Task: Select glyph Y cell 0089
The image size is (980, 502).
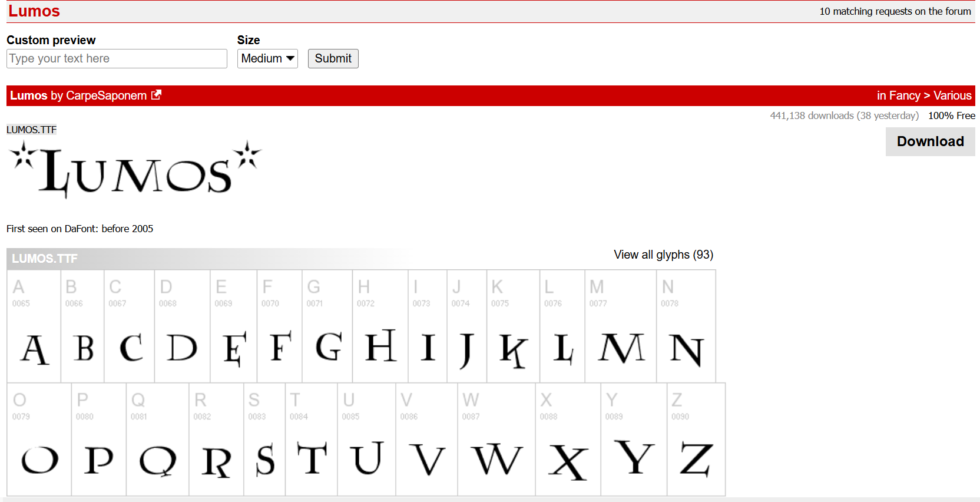Action: 634,440
